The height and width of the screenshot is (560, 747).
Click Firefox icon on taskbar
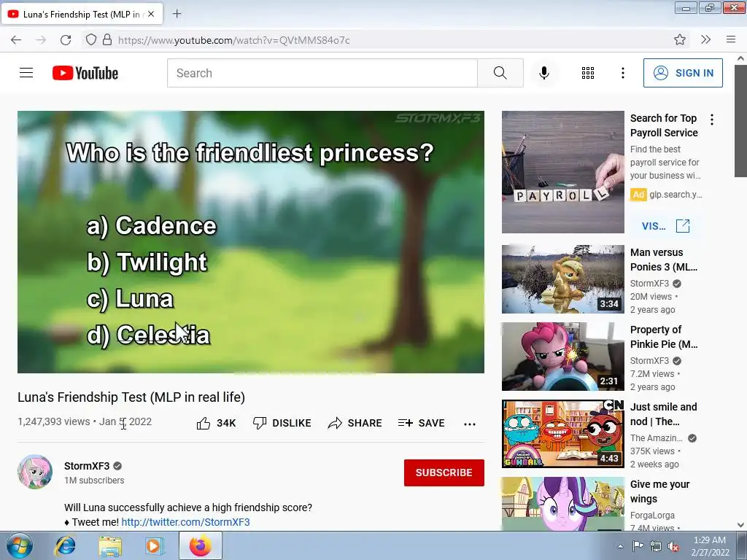[x=201, y=545]
